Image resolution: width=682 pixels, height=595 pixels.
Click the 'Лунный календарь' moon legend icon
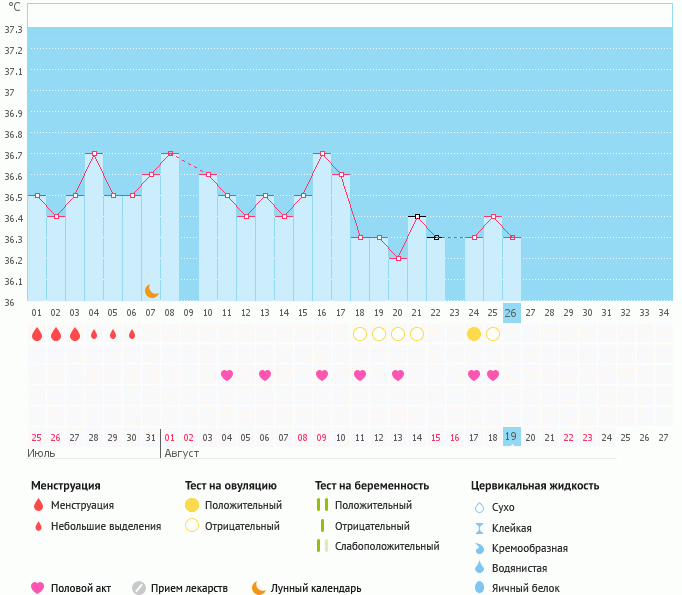pyautogui.click(x=259, y=588)
